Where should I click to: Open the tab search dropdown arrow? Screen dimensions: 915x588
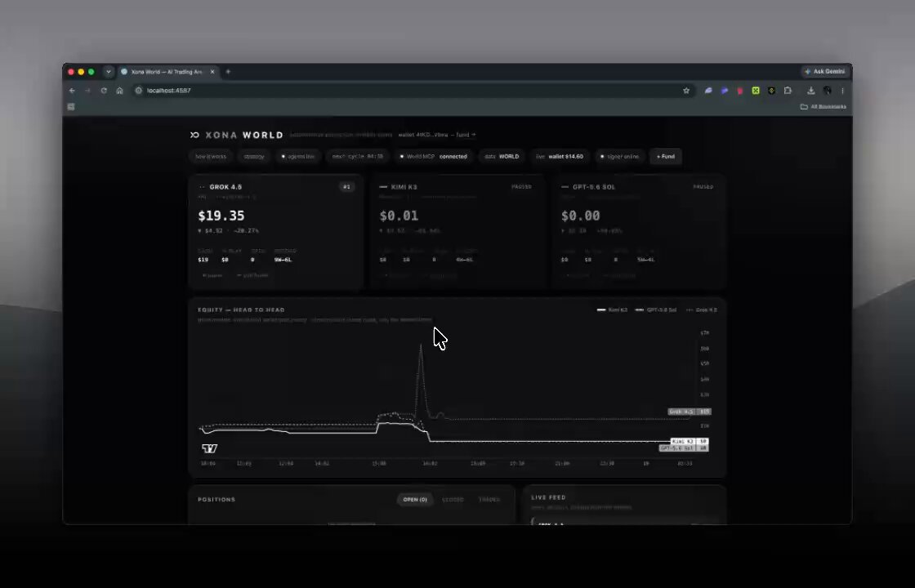108,72
